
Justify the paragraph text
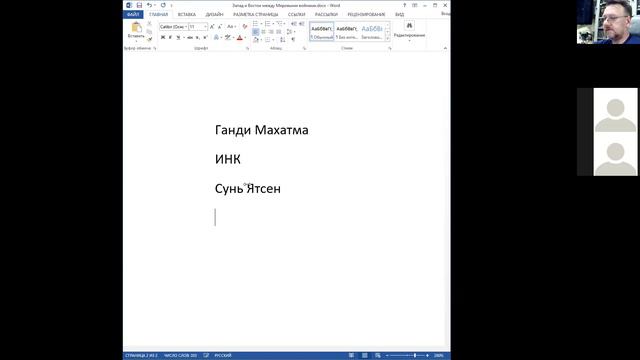pos(279,32)
